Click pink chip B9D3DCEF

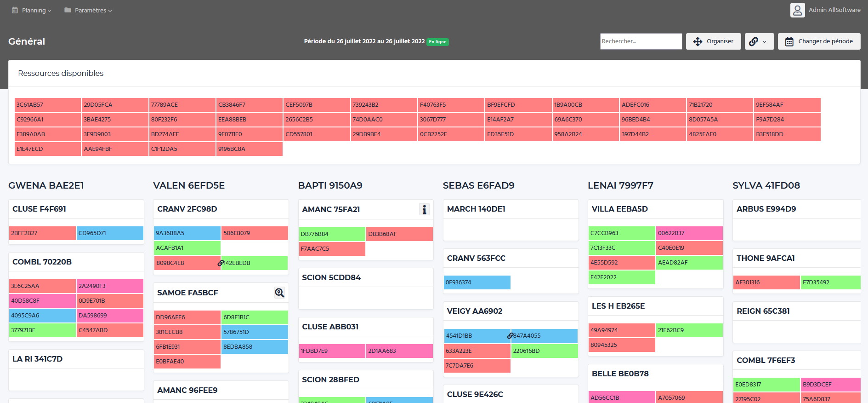tap(831, 385)
